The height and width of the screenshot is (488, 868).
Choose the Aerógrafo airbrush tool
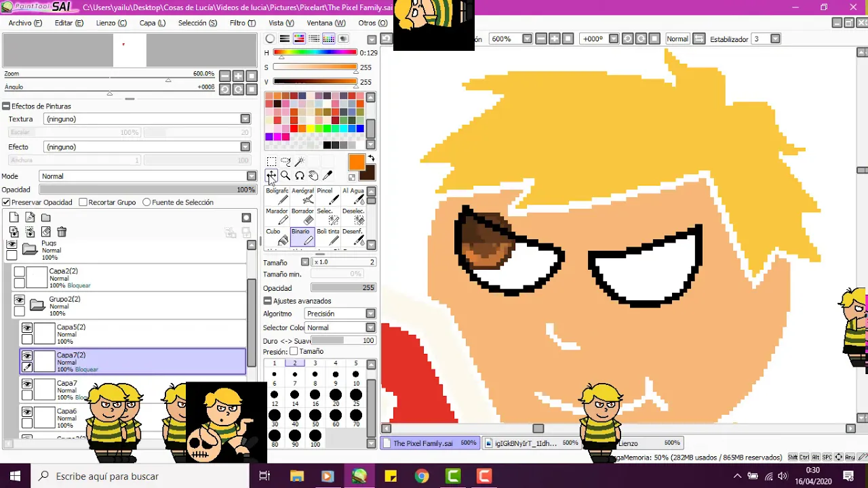(302, 196)
